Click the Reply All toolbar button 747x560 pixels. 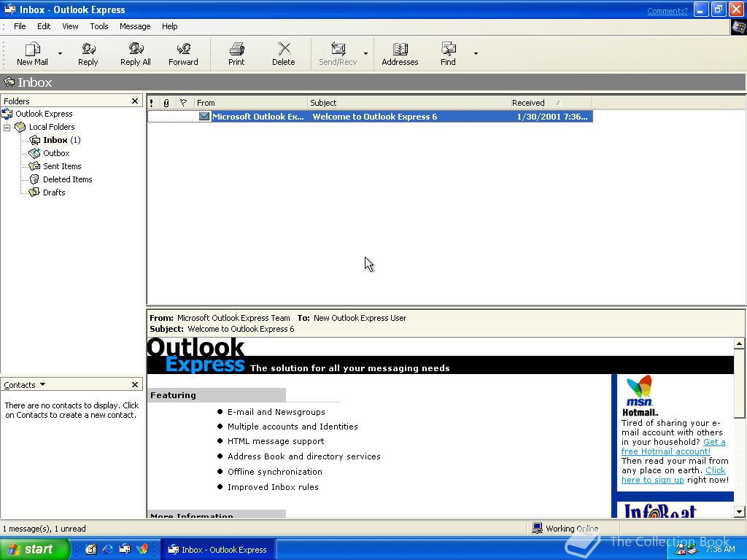(x=135, y=54)
